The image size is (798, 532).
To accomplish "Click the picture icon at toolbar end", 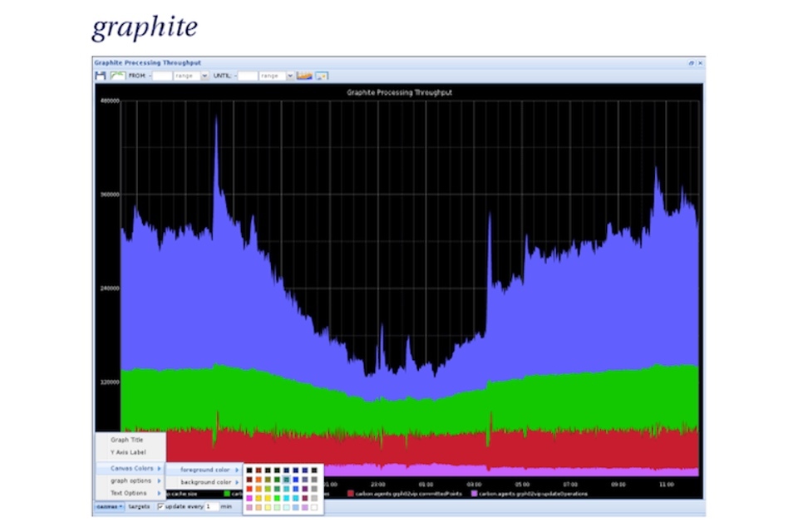I will [322, 76].
